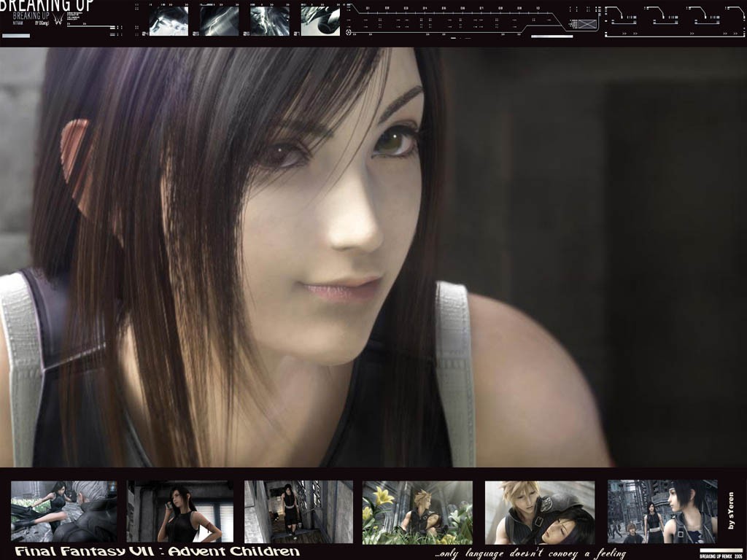Image resolution: width=747 pixels, height=560 pixels.
Task: Click thumbnail of woman walking through alley
Action: (298, 512)
